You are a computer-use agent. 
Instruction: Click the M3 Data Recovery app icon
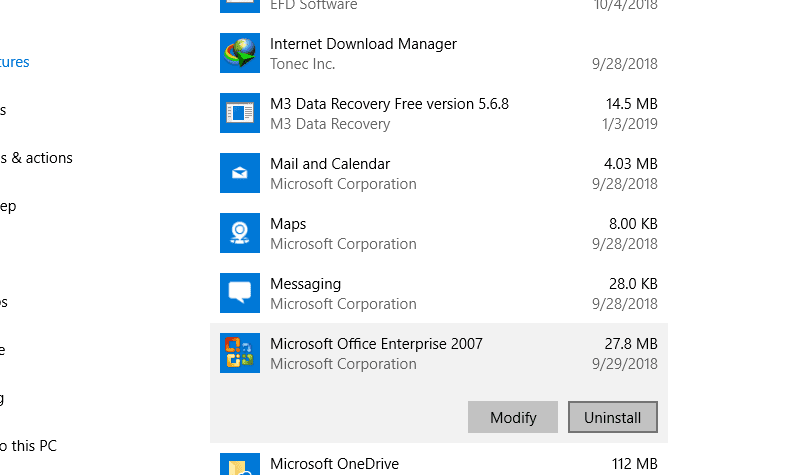coord(240,113)
